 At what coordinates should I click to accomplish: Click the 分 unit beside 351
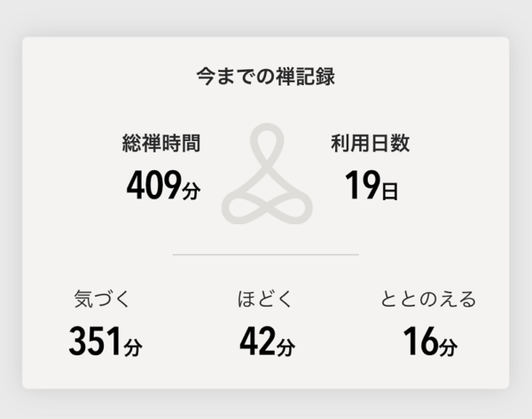(133, 346)
